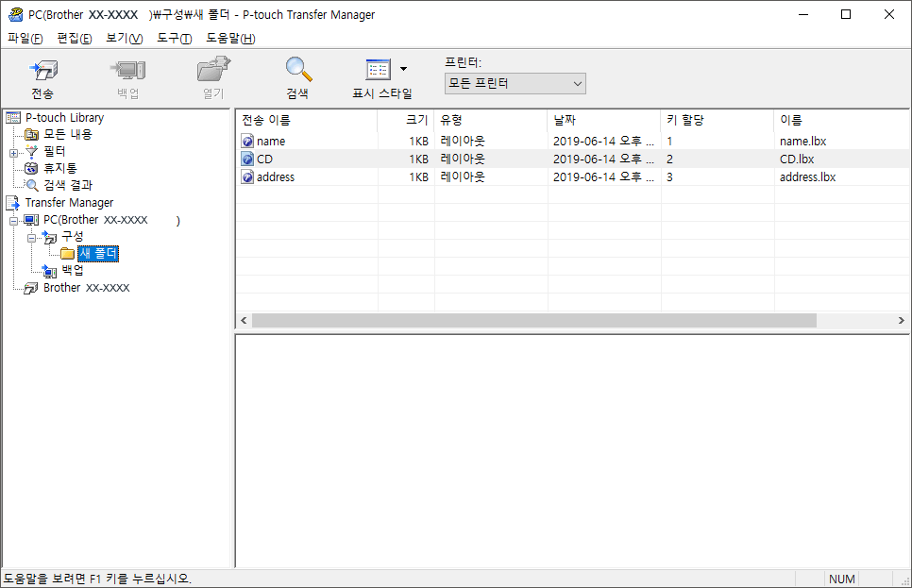Select 휴지통 in the tree
The image size is (912, 588).
59,168
